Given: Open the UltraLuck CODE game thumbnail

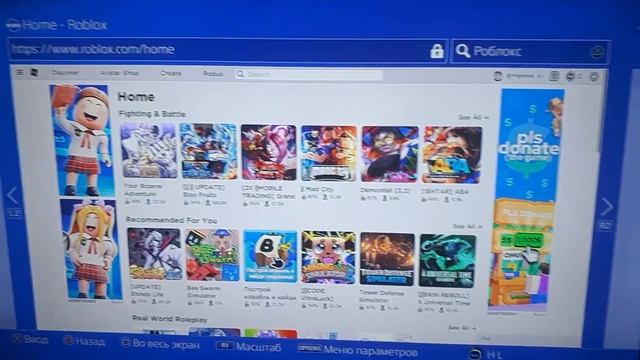Looking at the screenshot, I should pos(328,258).
